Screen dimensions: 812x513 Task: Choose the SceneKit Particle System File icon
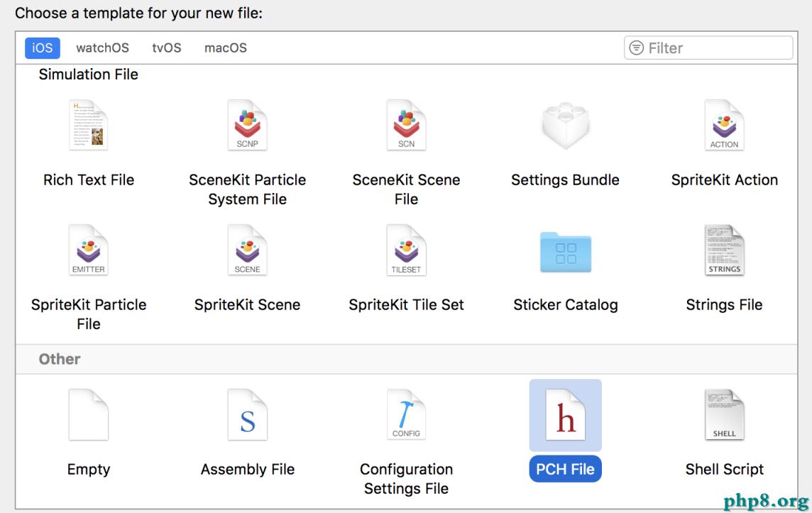[x=248, y=125]
